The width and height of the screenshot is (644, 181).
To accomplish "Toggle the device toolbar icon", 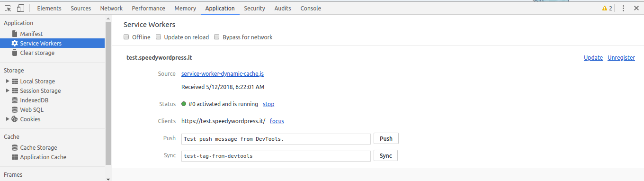I will click(x=20, y=8).
